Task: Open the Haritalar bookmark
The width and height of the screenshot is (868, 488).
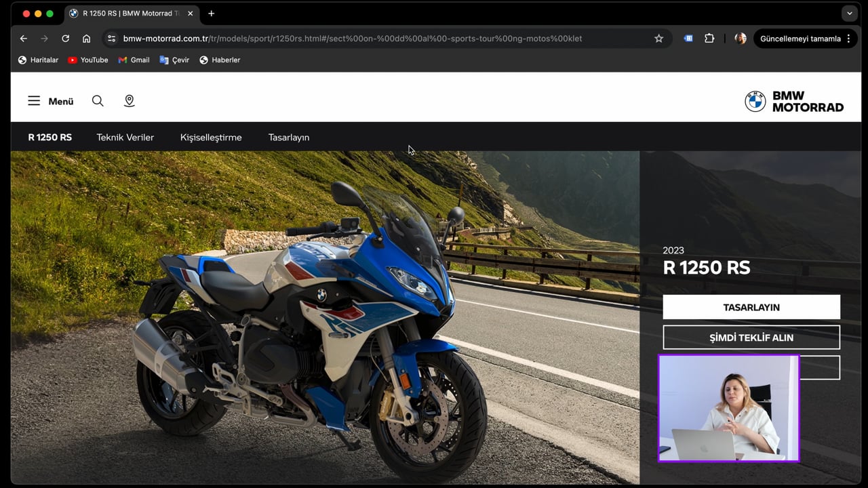Action: [38, 60]
